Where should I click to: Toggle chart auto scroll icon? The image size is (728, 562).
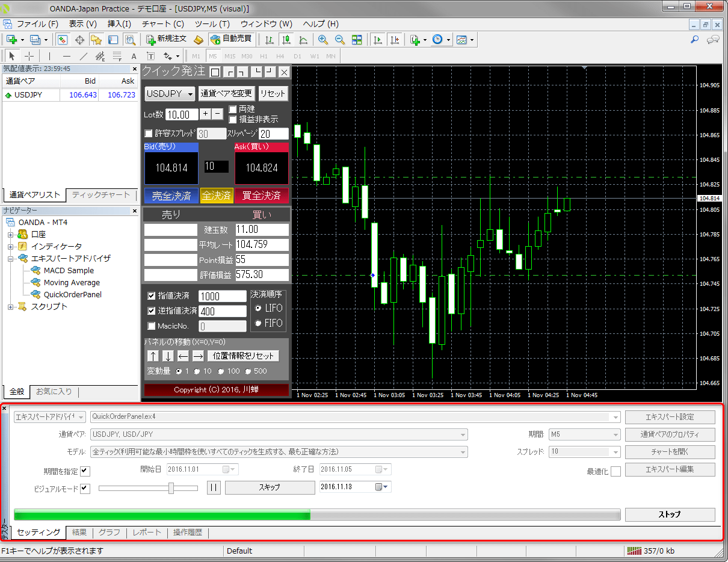tap(378, 40)
